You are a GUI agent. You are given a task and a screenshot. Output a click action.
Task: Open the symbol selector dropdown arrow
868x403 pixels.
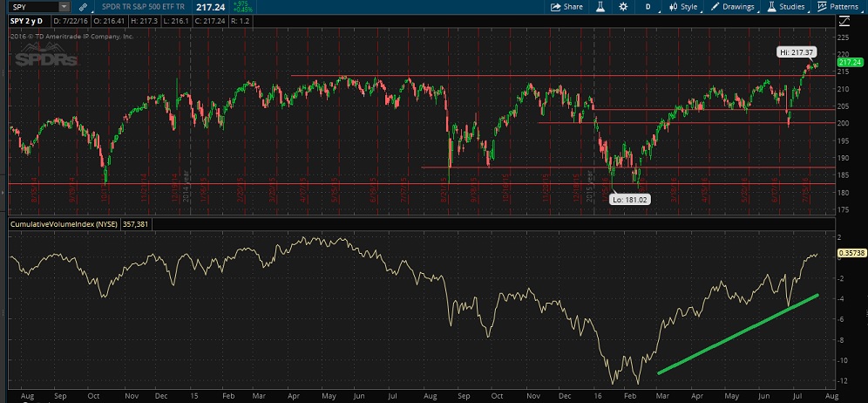(64, 7)
